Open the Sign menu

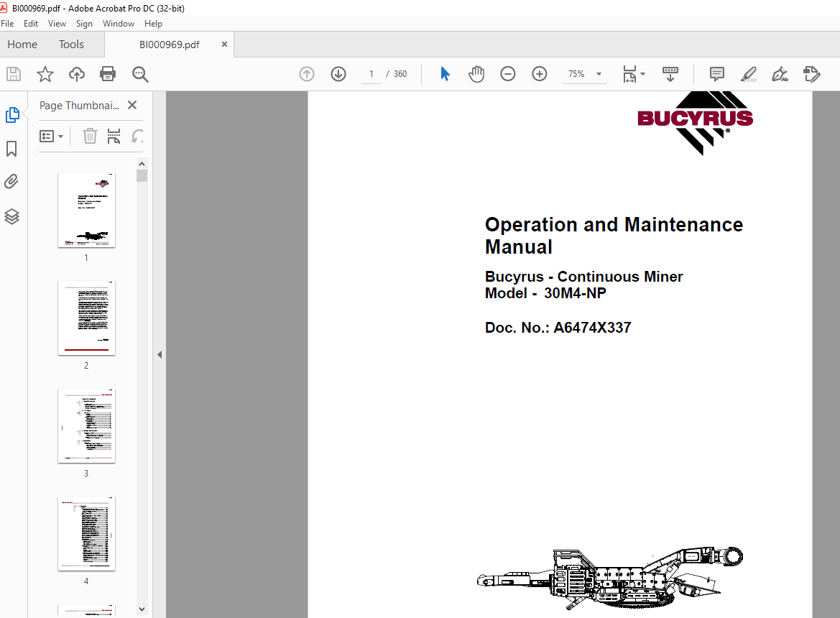click(84, 24)
